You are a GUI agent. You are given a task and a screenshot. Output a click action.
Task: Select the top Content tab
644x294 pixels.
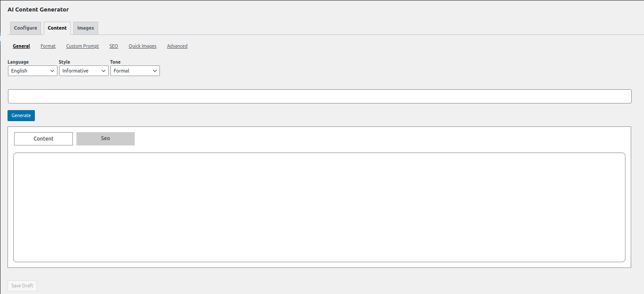(x=57, y=28)
